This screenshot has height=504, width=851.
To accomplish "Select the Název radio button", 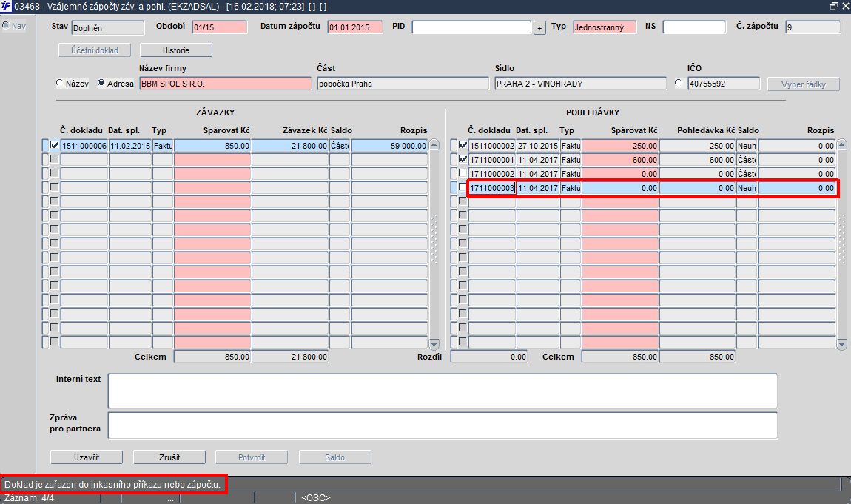I will pyautogui.click(x=60, y=83).
